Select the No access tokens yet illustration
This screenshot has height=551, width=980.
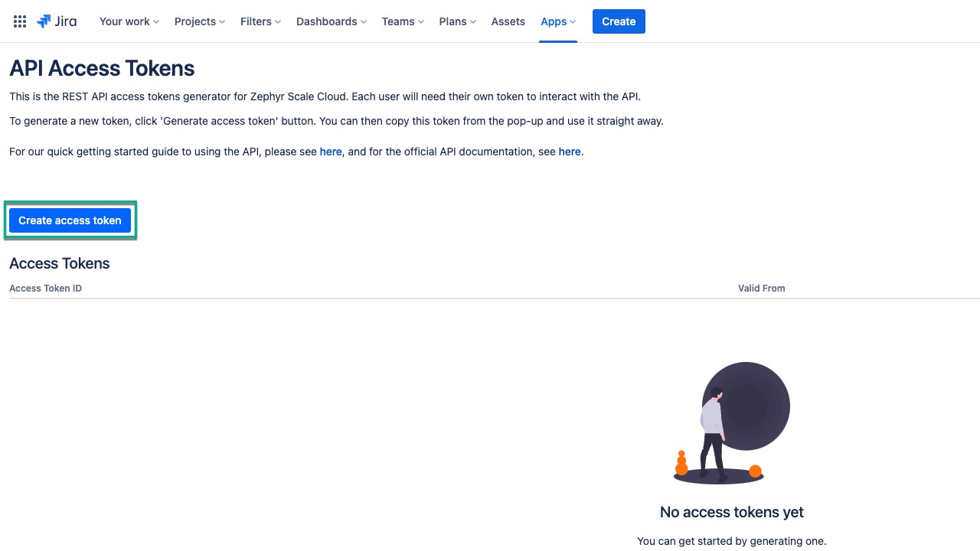tap(731, 421)
